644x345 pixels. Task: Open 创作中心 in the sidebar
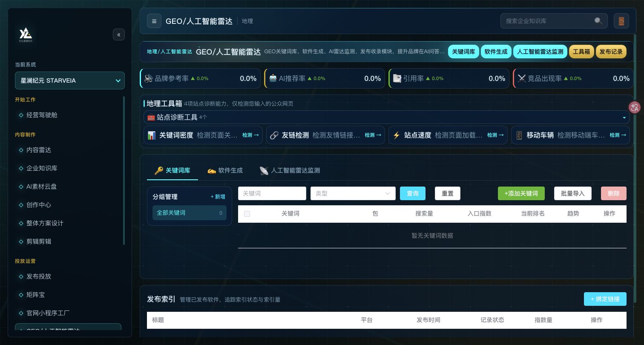click(68, 205)
